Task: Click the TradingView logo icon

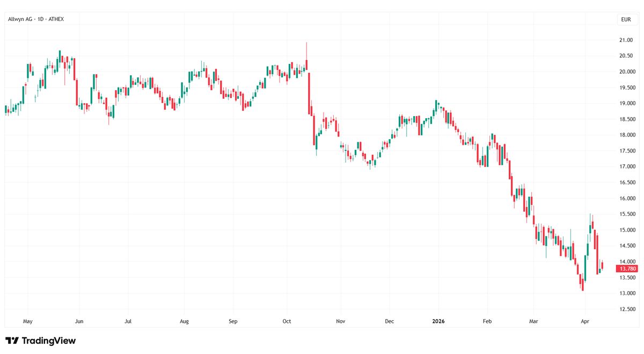Action: point(12,341)
